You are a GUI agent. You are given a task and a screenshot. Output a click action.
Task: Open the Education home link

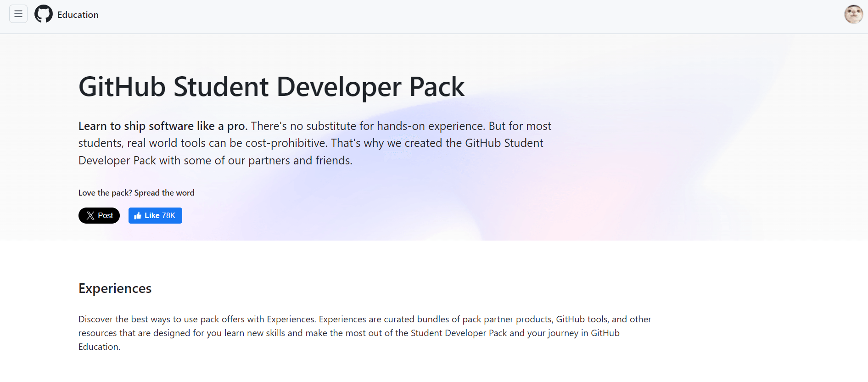point(78,15)
